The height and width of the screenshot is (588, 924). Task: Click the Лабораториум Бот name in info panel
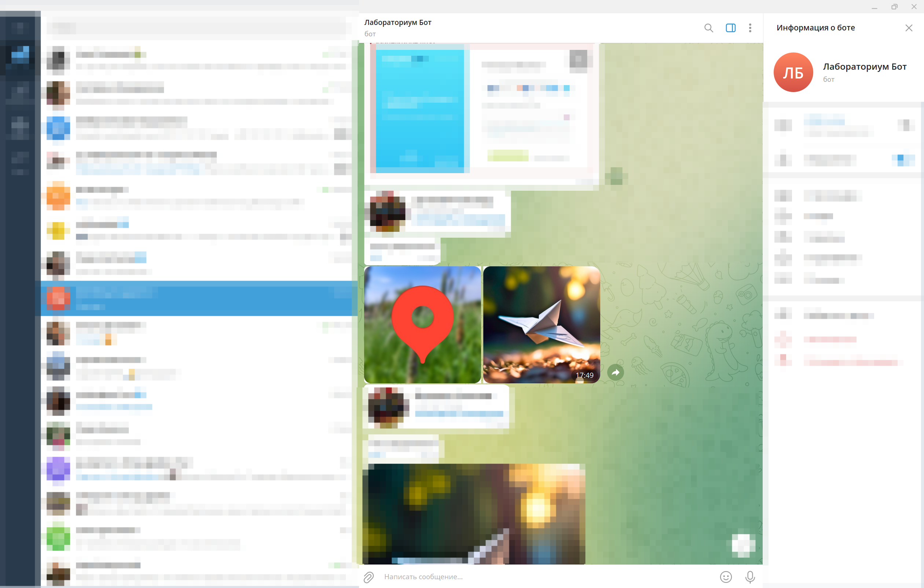coord(864,67)
